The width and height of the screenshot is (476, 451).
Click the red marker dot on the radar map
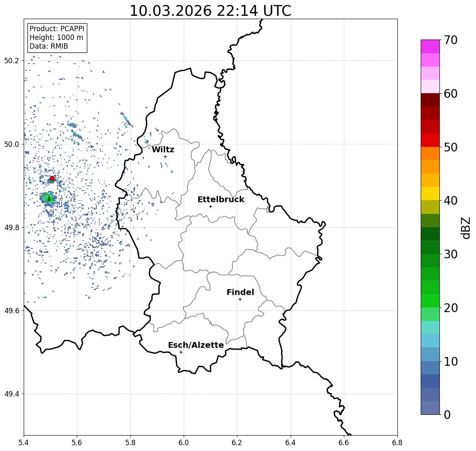point(52,178)
